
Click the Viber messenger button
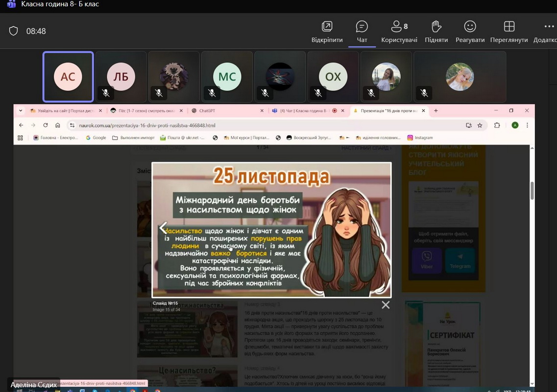pyautogui.click(x=426, y=260)
